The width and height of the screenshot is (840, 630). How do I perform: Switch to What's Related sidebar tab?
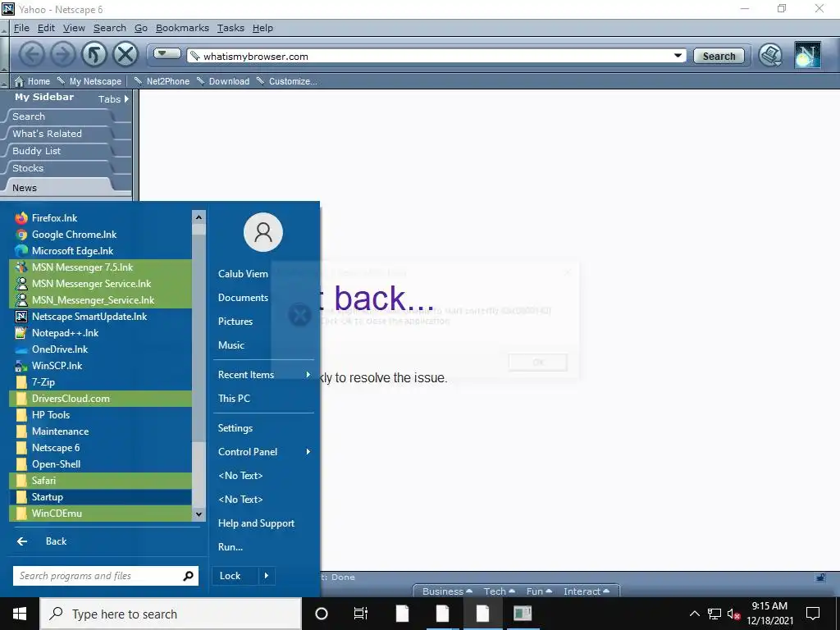[x=59, y=134]
